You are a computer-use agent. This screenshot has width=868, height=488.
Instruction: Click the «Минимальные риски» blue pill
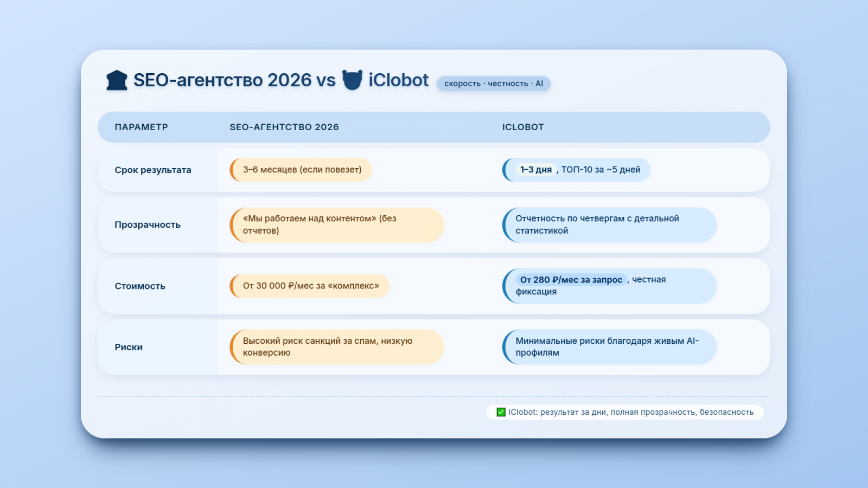(x=609, y=347)
